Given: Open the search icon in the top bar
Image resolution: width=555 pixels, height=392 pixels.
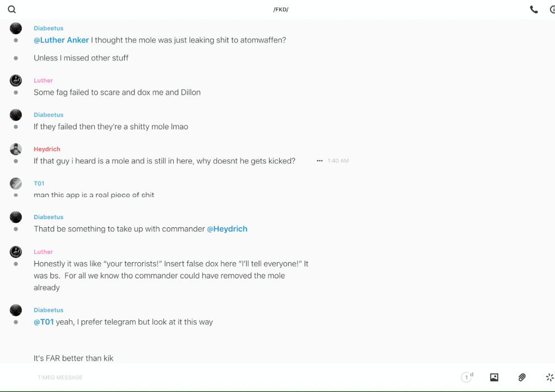Looking at the screenshot, I should [x=12, y=10].
